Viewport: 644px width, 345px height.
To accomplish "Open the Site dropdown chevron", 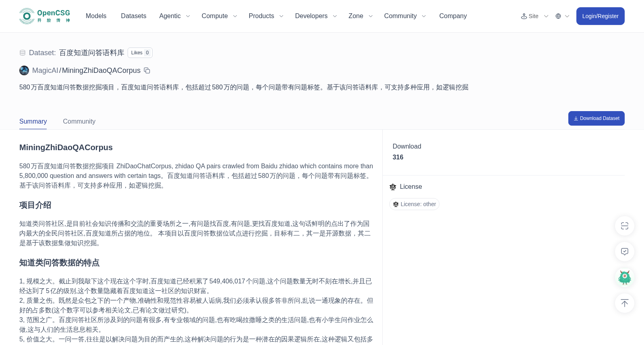I will [x=546, y=16].
